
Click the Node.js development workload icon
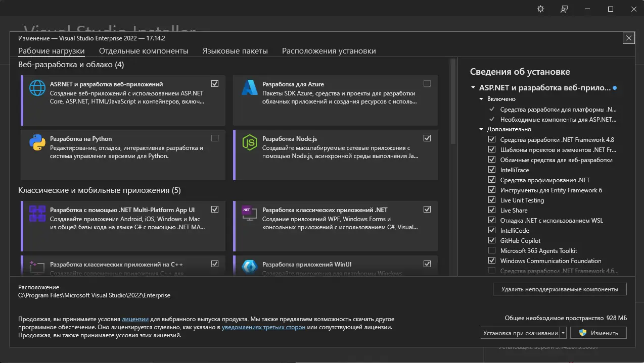250,143
